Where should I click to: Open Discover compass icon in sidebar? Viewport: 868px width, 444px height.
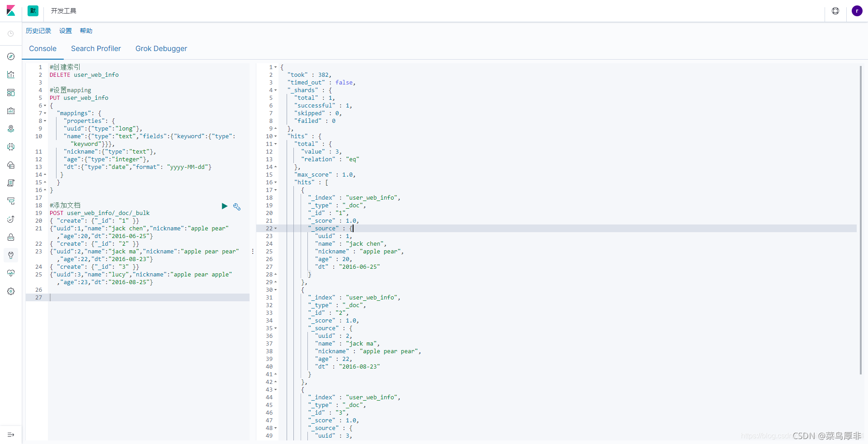(11, 56)
